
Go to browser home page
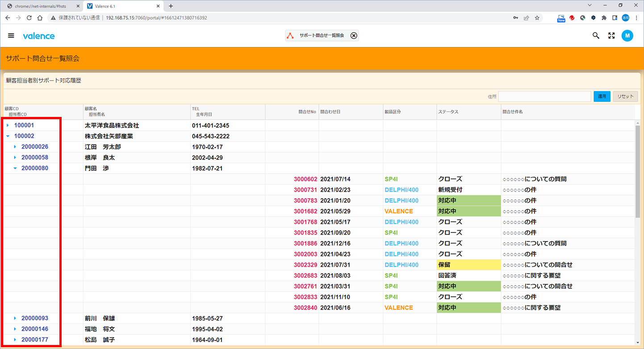[x=40, y=18]
